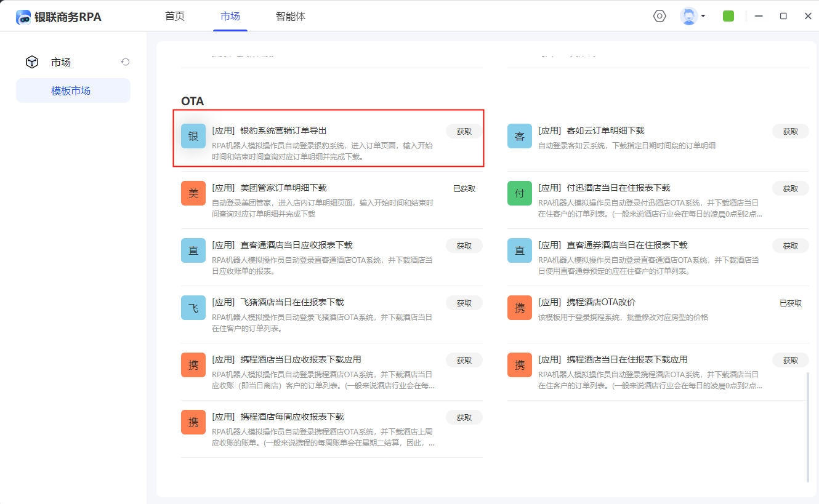819x504 pixels.
Task: Click the blue 飞猪酒店 app icon
Action: tap(193, 308)
